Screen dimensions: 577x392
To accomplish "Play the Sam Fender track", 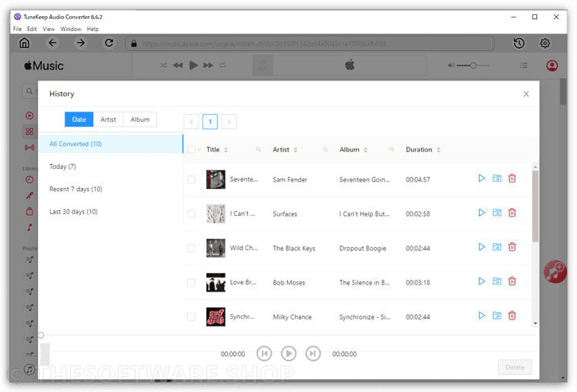I will point(481,178).
